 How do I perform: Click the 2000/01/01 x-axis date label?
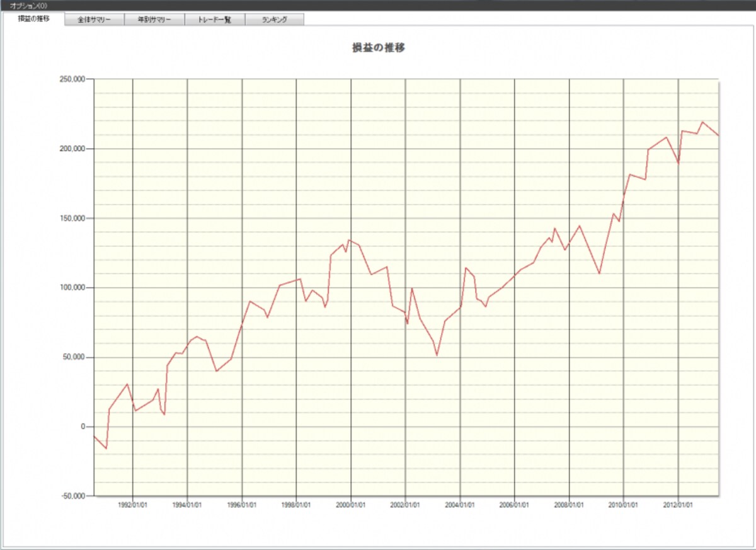pyautogui.click(x=351, y=505)
